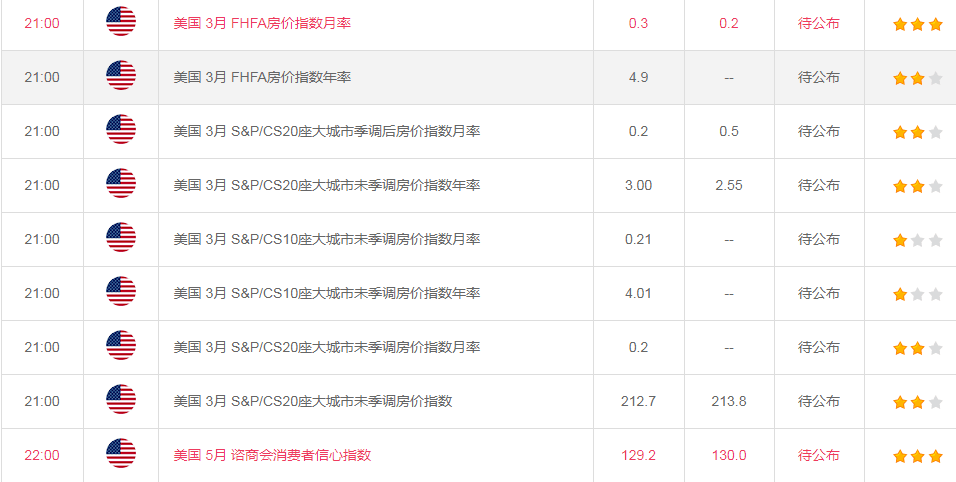Click the flag beside S&P/CS20座大城市季调后房价指数月率
Screen dimensions: 956x482
pos(121,130)
